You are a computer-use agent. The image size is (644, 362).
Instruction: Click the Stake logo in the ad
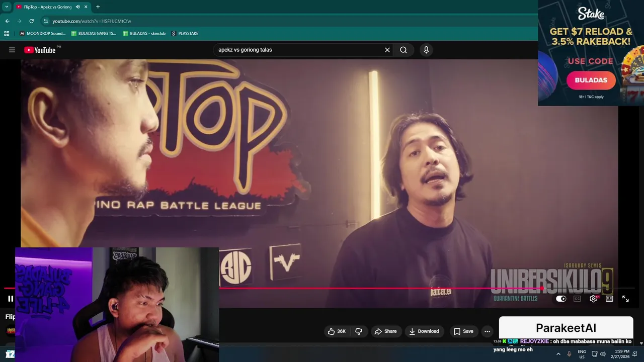click(591, 14)
